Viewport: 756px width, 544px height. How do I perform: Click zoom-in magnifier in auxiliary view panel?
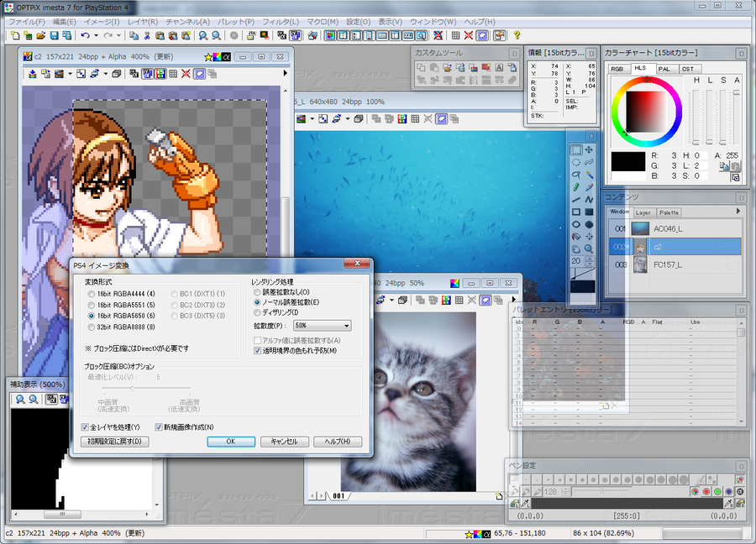(x=20, y=399)
